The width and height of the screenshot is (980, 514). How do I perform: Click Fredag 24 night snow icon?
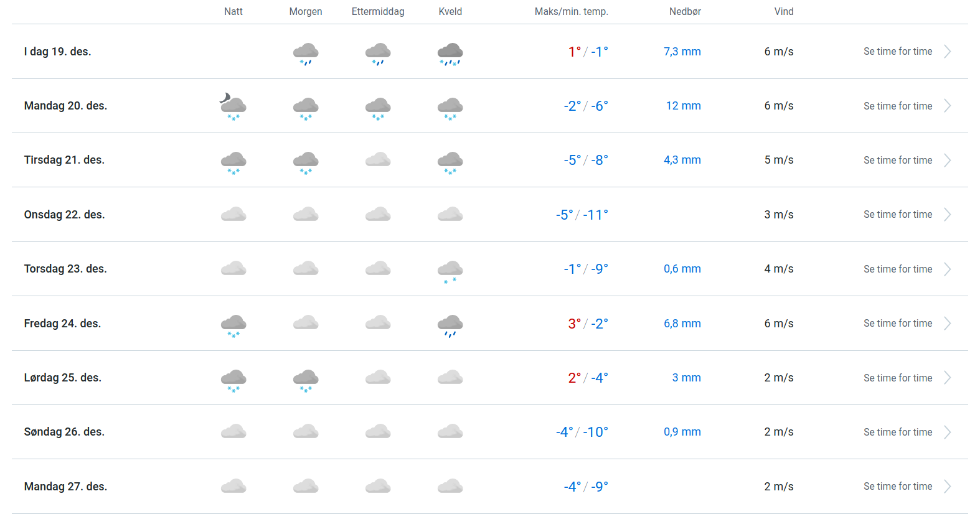tap(233, 325)
